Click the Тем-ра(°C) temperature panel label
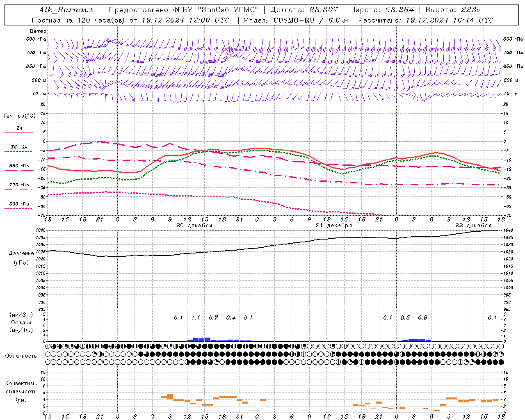This screenshot has width=525, height=420. [19, 116]
